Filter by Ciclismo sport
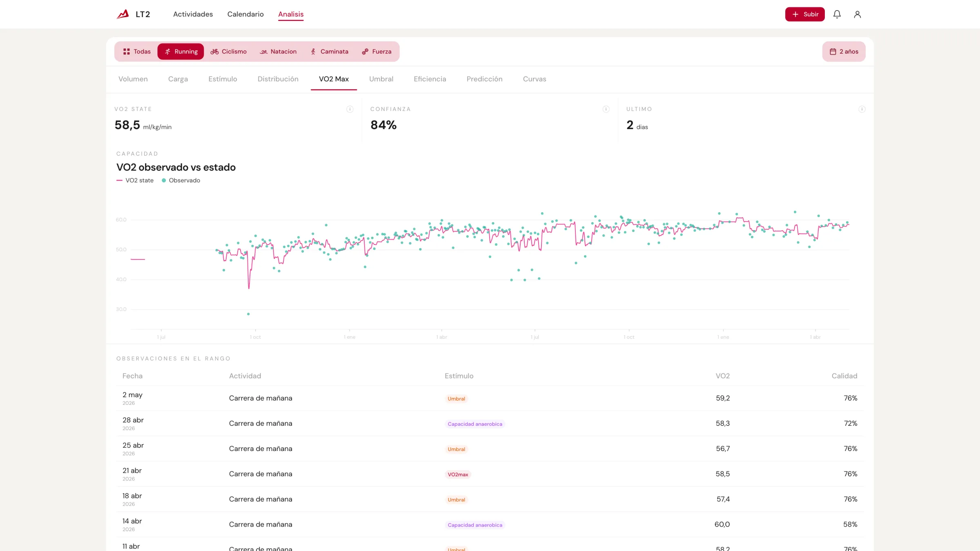The width and height of the screenshot is (980, 551). (229, 51)
